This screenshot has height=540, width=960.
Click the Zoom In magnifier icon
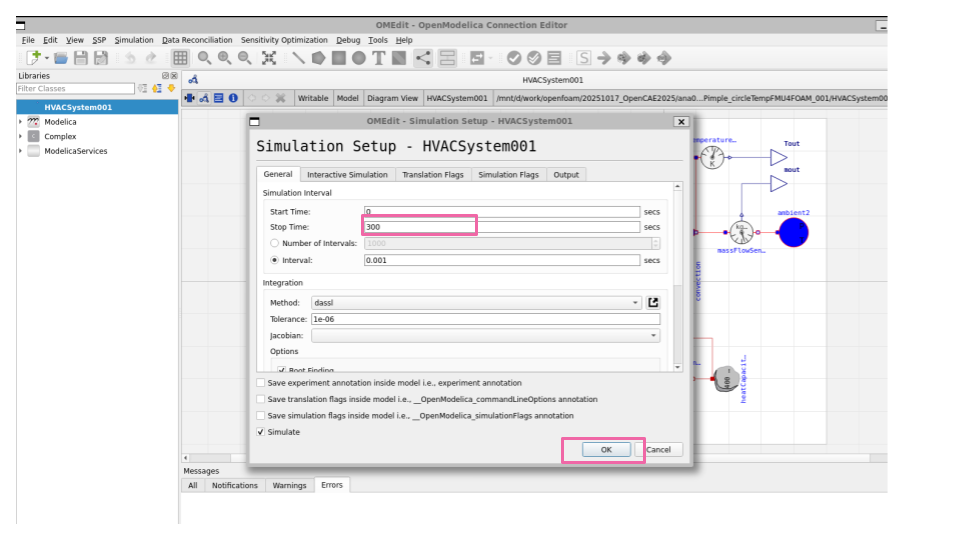click(x=224, y=58)
